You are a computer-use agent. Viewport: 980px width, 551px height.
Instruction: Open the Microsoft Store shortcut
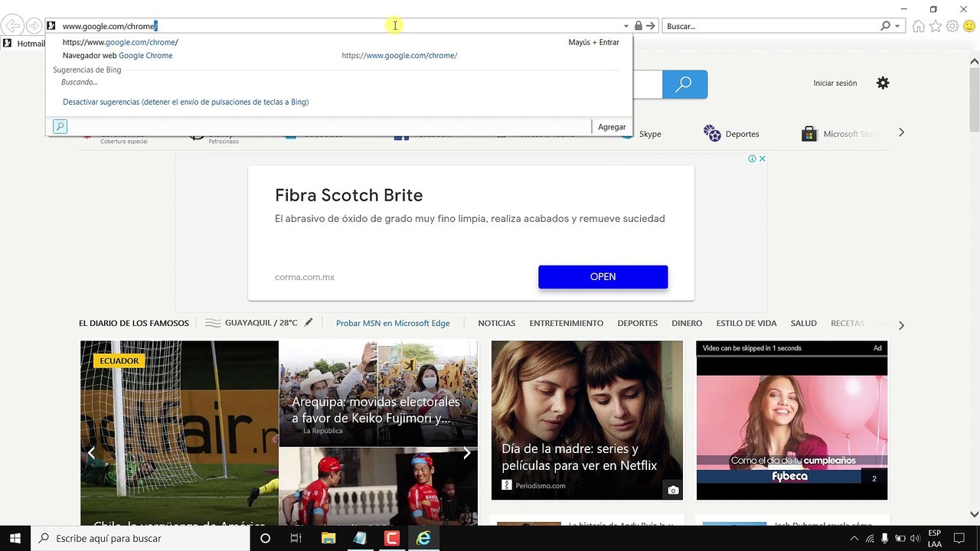tap(840, 134)
